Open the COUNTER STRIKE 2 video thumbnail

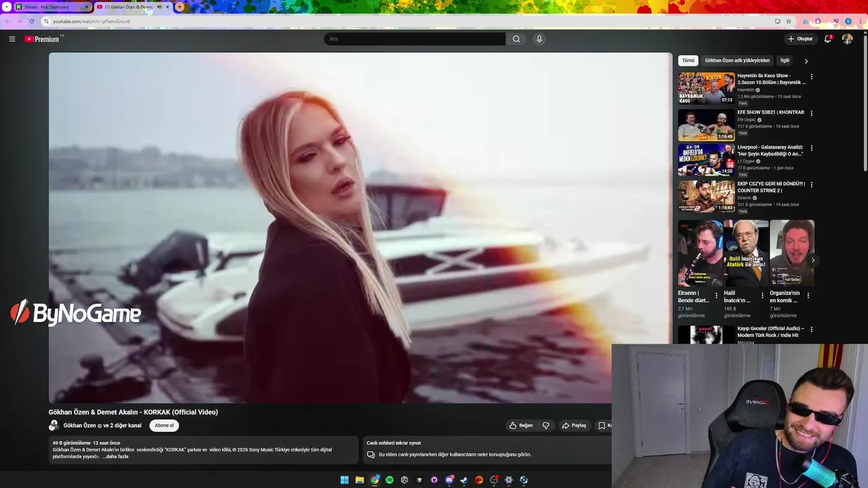(706, 197)
